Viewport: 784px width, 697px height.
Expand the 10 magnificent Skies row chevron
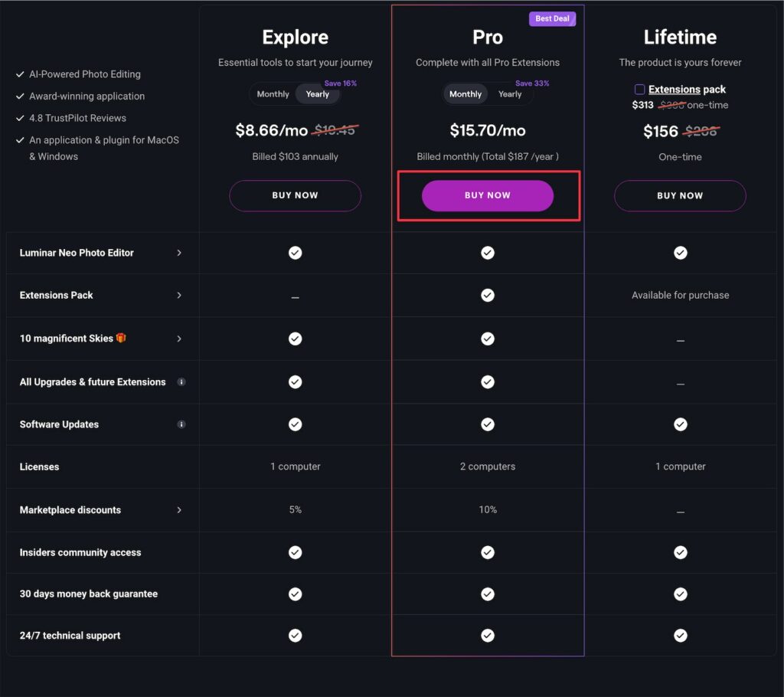tap(179, 339)
